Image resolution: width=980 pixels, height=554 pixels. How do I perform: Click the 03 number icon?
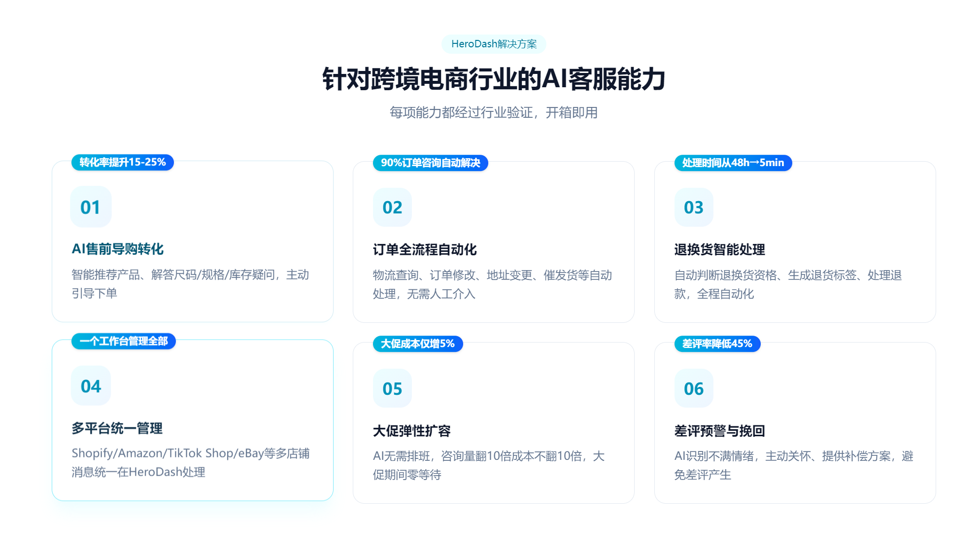point(694,208)
